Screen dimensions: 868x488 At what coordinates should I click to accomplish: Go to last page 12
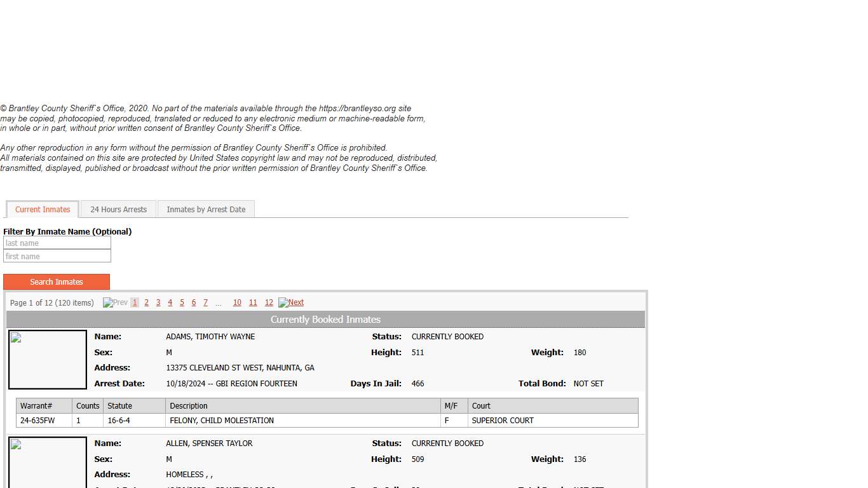(269, 303)
